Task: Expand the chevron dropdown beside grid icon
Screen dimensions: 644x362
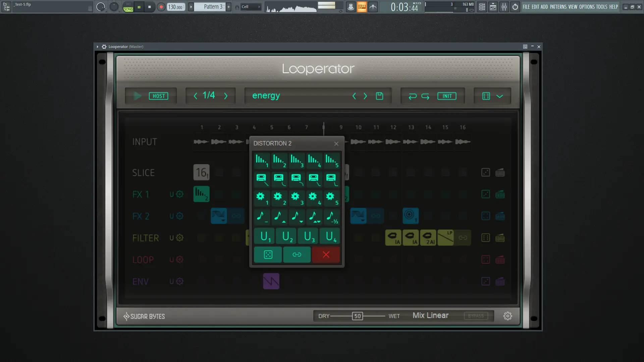Action: [499, 96]
